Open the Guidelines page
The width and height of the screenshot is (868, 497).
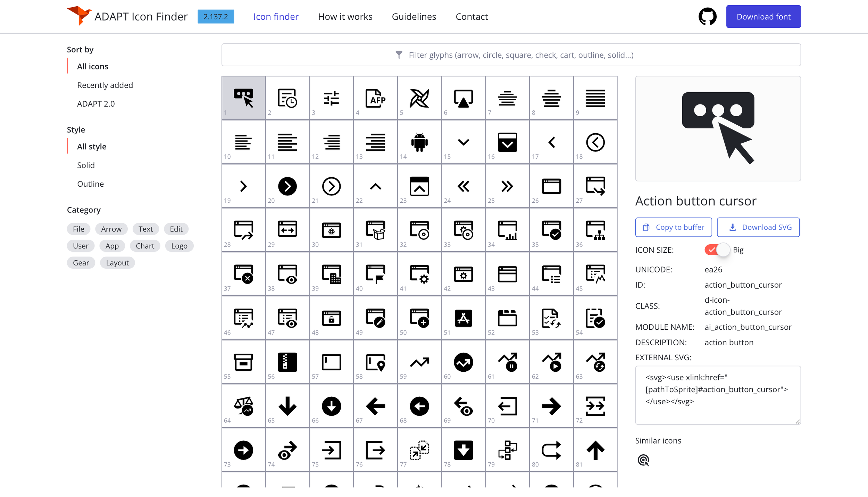414,16
